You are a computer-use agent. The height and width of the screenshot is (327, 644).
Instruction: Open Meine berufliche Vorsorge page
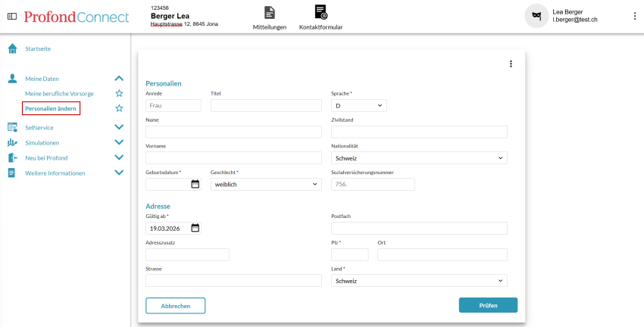pos(59,94)
